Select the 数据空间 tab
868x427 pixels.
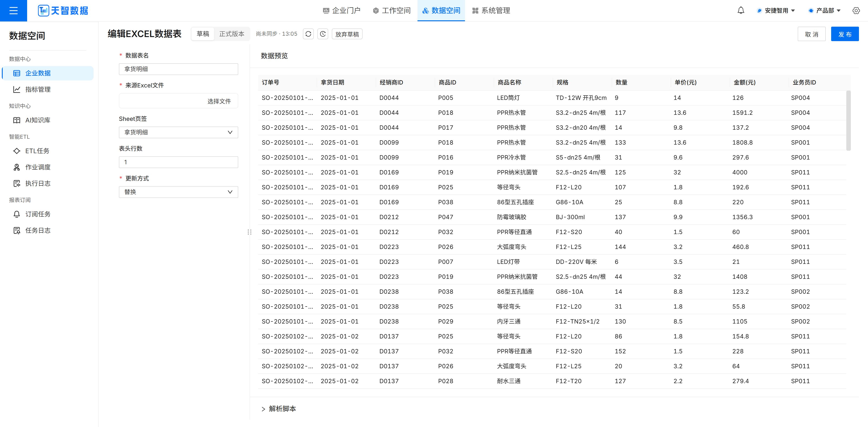[x=441, y=11]
